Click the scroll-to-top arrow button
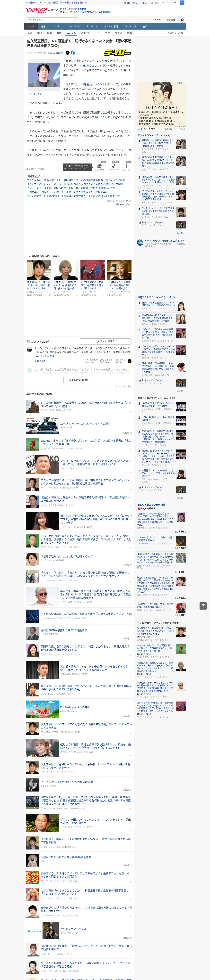210x980 pixels. tap(203, 606)
